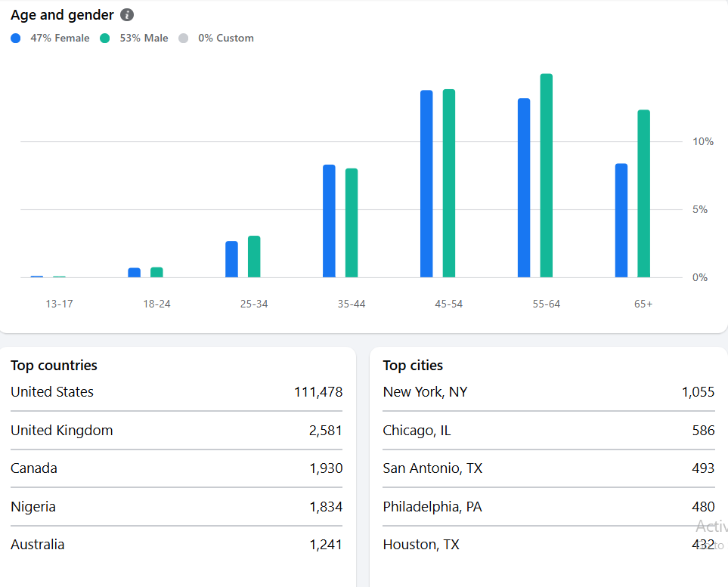Select the United Kingdom country row
Screen dimensions: 728x587
coord(176,431)
